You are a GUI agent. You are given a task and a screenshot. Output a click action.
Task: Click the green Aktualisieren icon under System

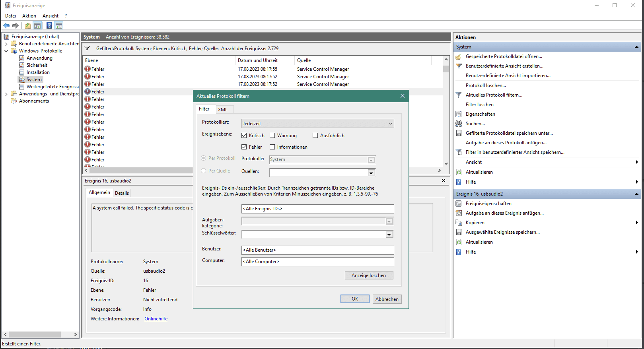tap(459, 172)
